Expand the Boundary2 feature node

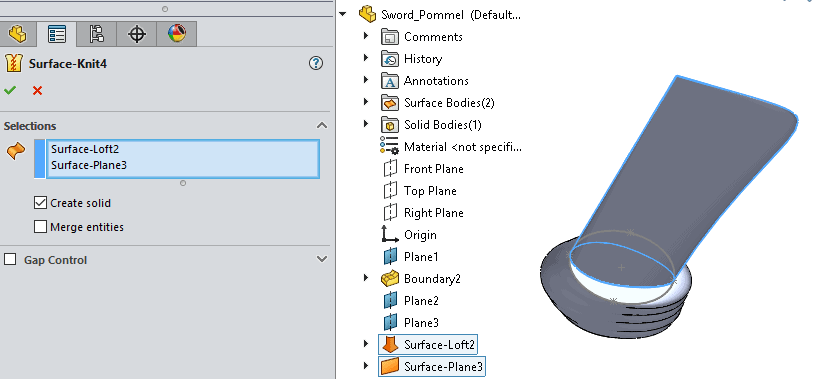click(366, 278)
